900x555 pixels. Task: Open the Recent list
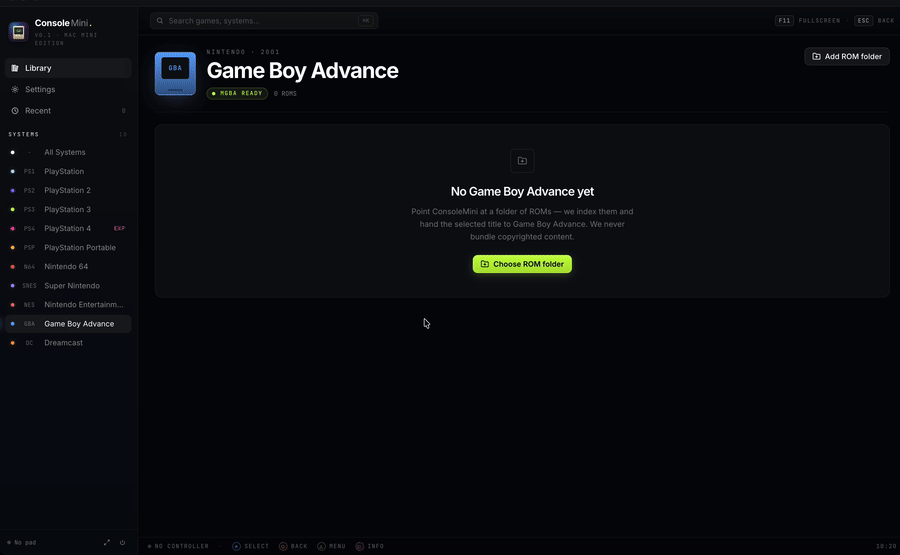click(68, 111)
